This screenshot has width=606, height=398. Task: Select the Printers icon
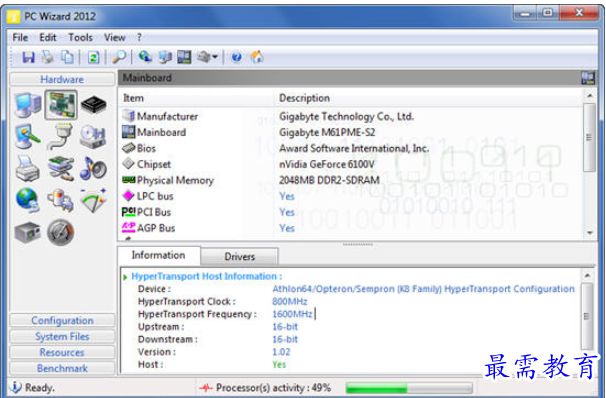(x=27, y=169)
